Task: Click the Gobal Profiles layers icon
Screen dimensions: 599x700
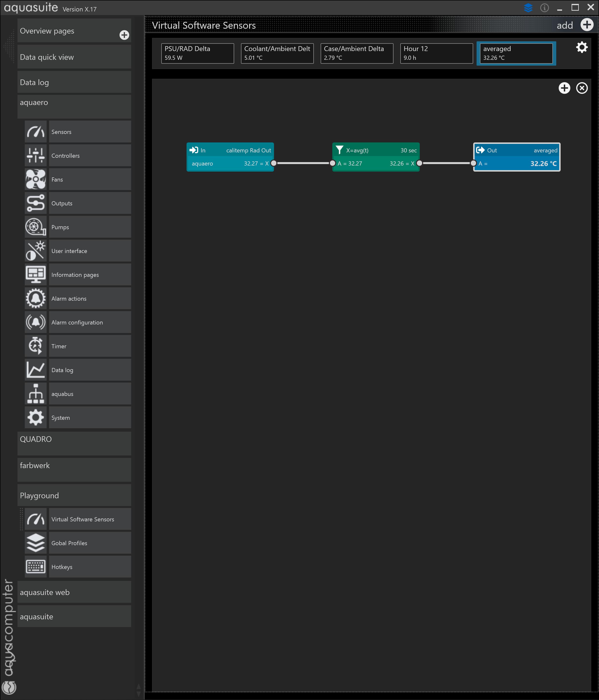Action: point(35,543)
